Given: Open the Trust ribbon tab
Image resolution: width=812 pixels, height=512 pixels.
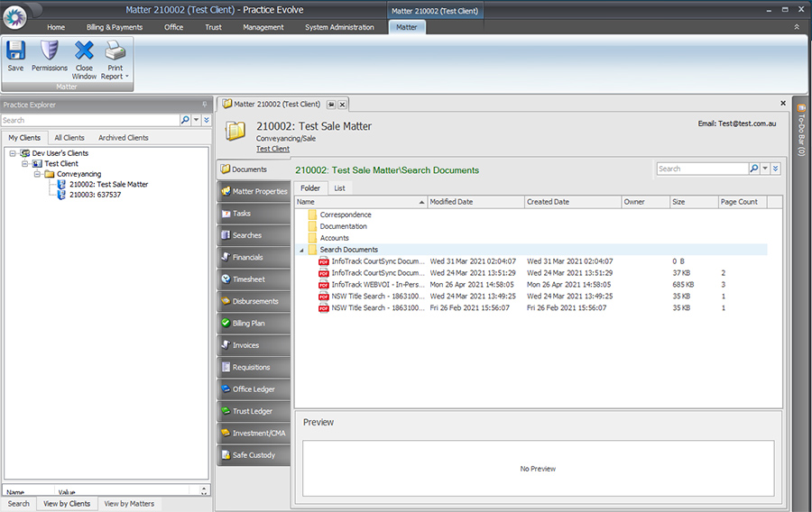Looking at the screenshot, I should pyautogui.click(x=213, y=27).
